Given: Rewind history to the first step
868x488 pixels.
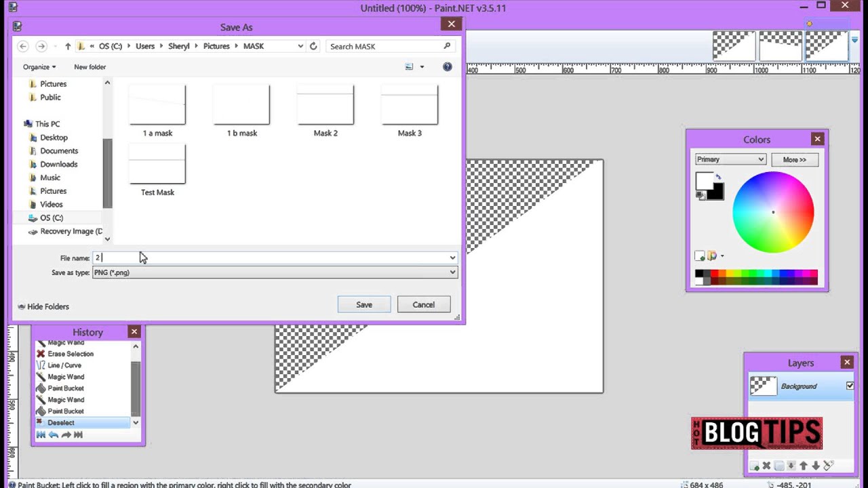Looking at the screenshot, I should [x=41, y=434].
